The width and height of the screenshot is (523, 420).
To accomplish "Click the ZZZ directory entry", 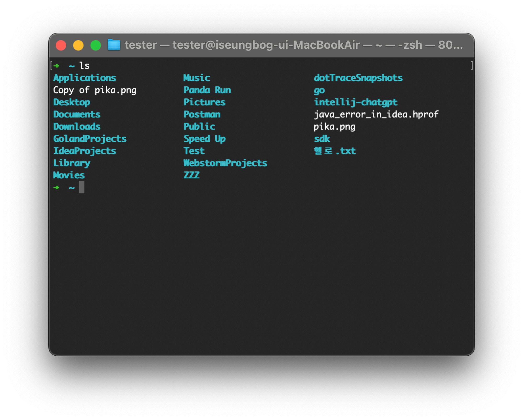I will 191,175.
